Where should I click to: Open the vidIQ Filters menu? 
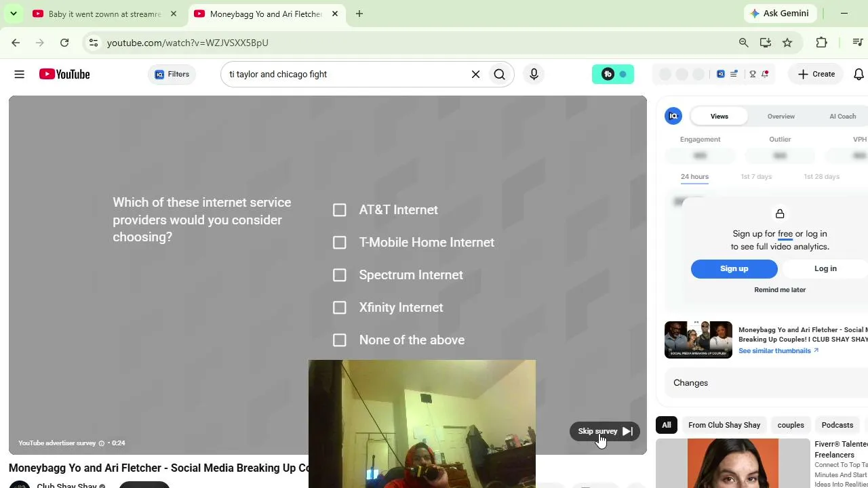tap(172, 75)
